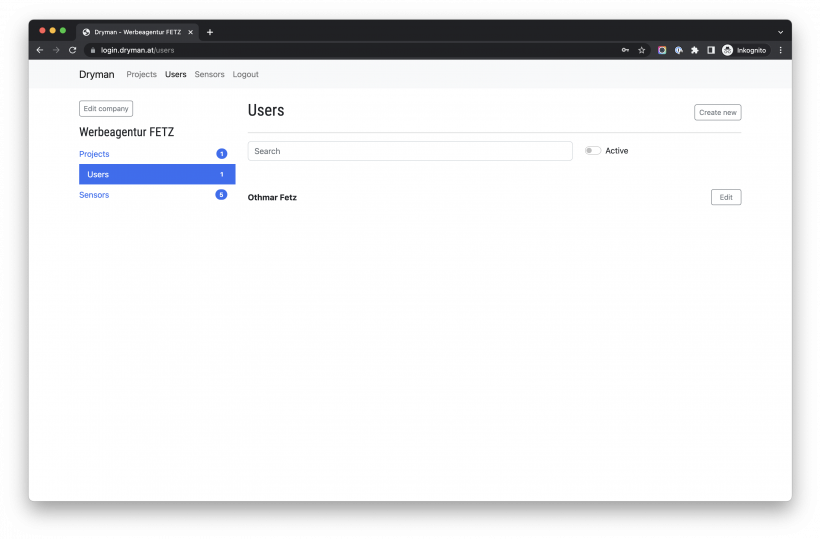Expand the tab search chevron
This screenshot has width=820, height=539.
point(780,32)
